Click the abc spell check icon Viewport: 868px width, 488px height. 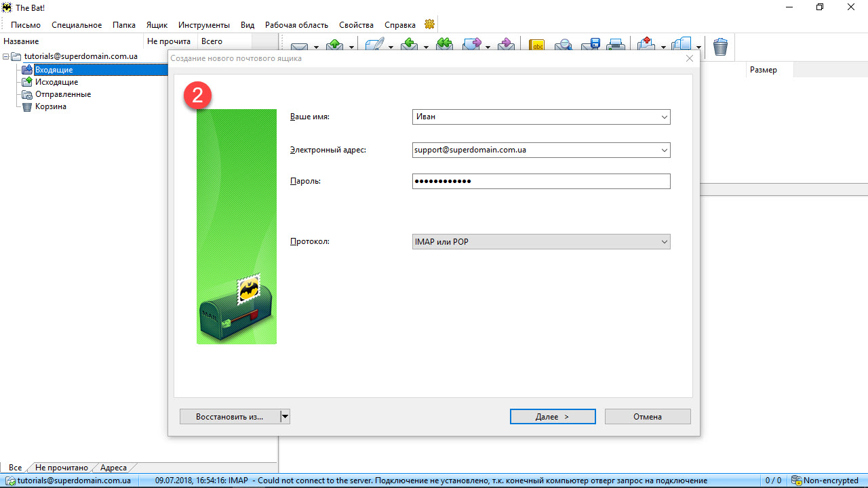pyautogui.click(x=537, y=46)
